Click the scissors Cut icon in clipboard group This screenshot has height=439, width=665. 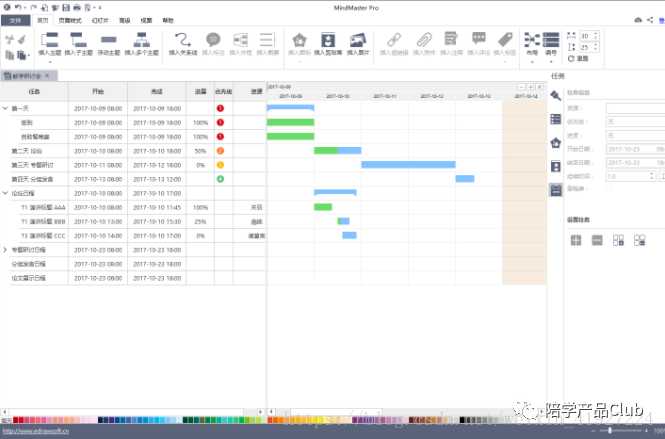9,40
